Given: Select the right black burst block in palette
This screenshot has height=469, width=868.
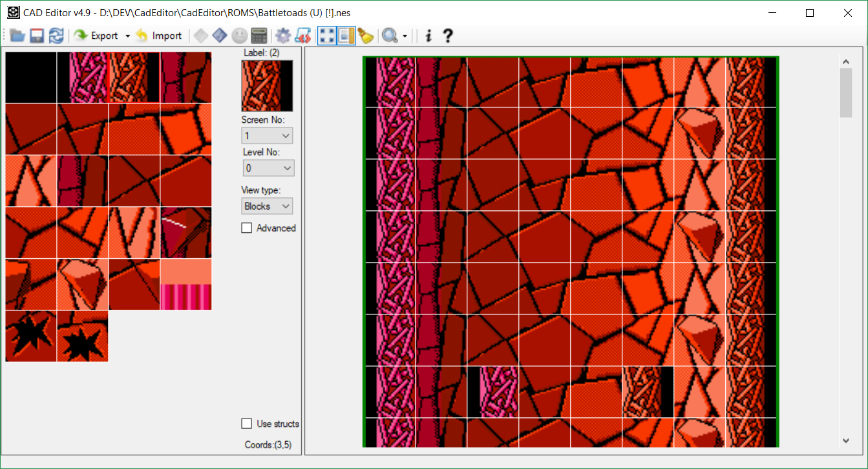Looking at the screenshot, I should pyautogui.click(x=83, y=336).
